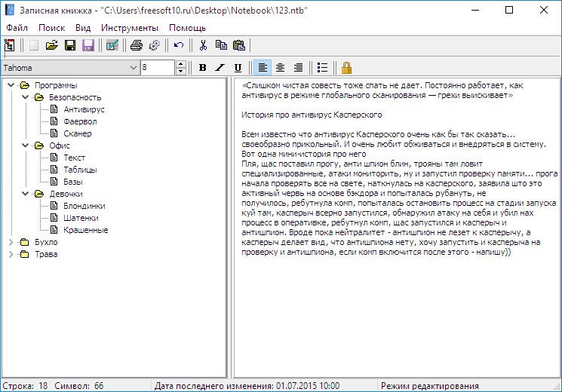Open the Инструменты menu
This screenshot has width=562, height=392.
(130, 28)
